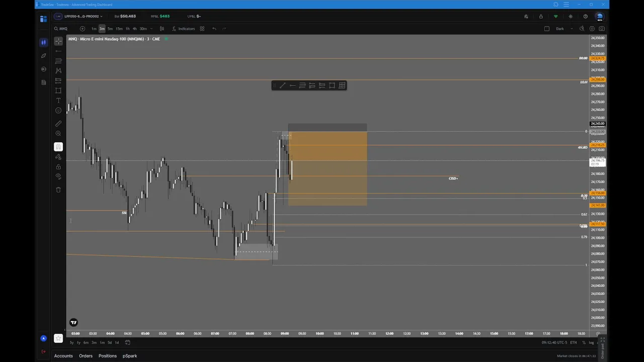This screenshot has height=362, width=644.
Task: Open the pSpark tab
Action: [x=130, y=356]
